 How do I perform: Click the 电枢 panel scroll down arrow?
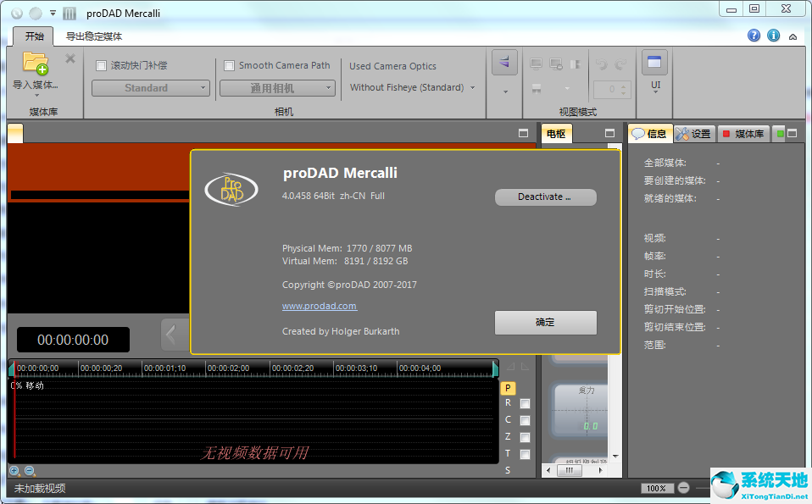point(615,457)
